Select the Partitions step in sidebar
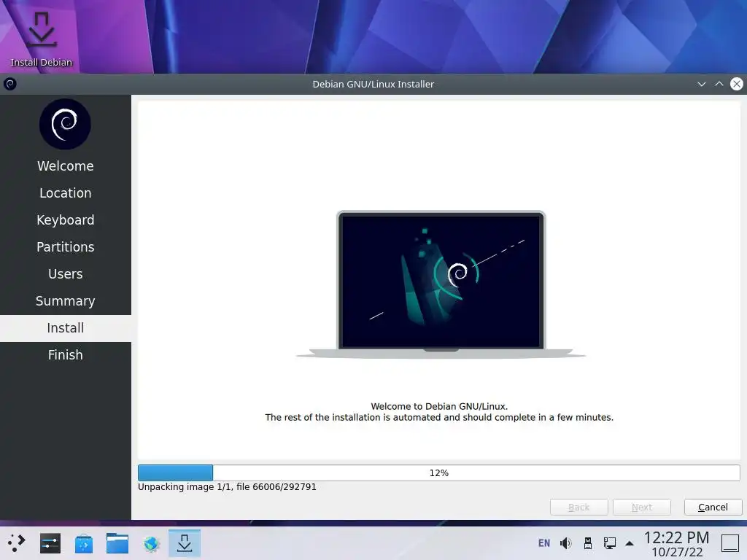The width and height of the screenshot is (747, 560). [65, 247]
